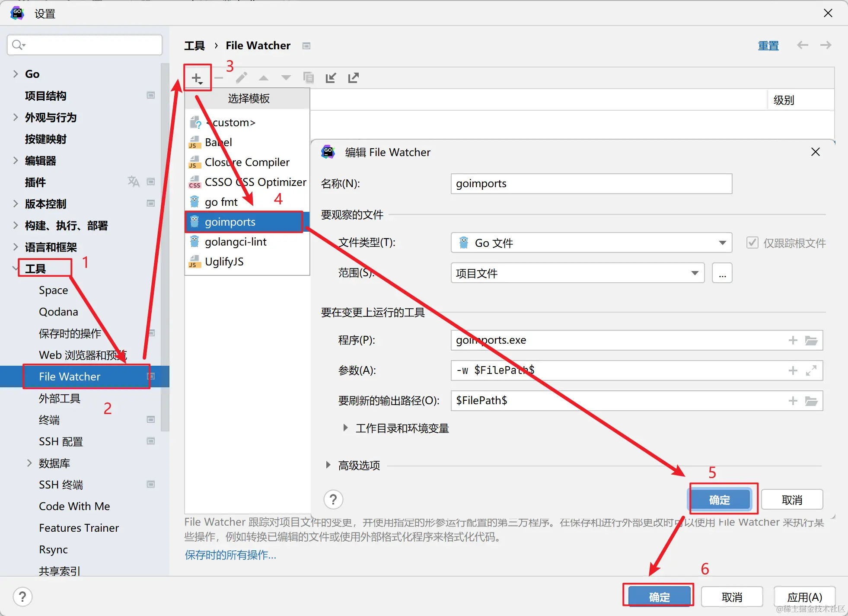Click the add watcher plus icon
Viewport: 848px width, 616px height.
coord(197,78)
